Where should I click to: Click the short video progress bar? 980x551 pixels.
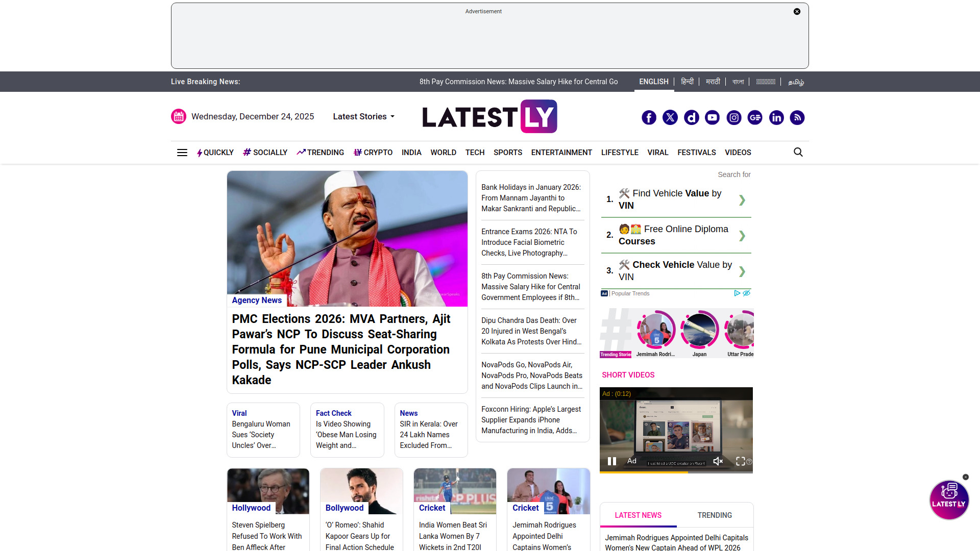pos(676,472)
